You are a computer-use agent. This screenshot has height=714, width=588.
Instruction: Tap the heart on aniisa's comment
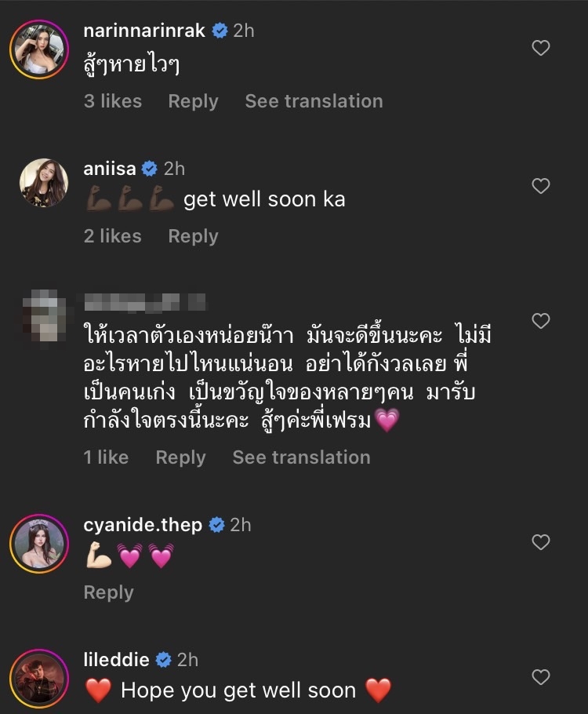[x=540, y=186]
